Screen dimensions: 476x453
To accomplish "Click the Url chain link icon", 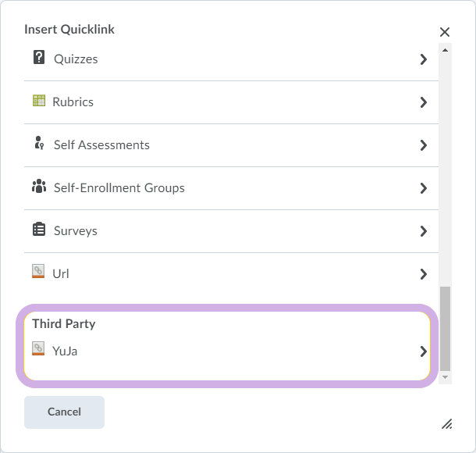I will (x=38, y=271).
